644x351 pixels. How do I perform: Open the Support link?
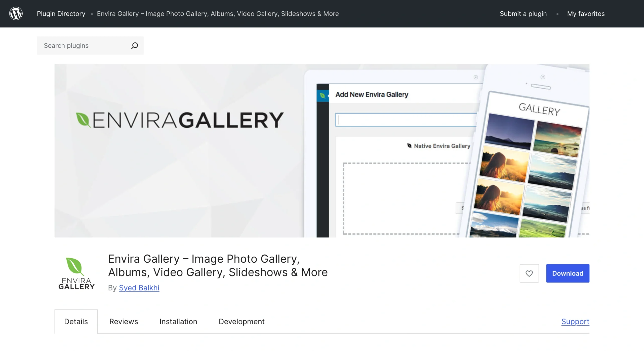[x=575, y=322]
